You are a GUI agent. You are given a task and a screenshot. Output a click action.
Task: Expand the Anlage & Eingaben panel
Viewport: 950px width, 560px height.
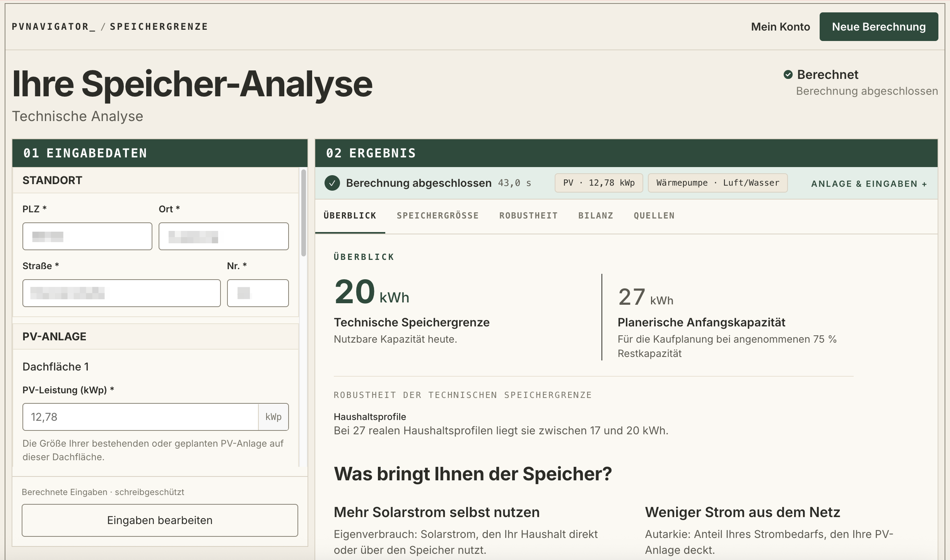tap(869, 184)
